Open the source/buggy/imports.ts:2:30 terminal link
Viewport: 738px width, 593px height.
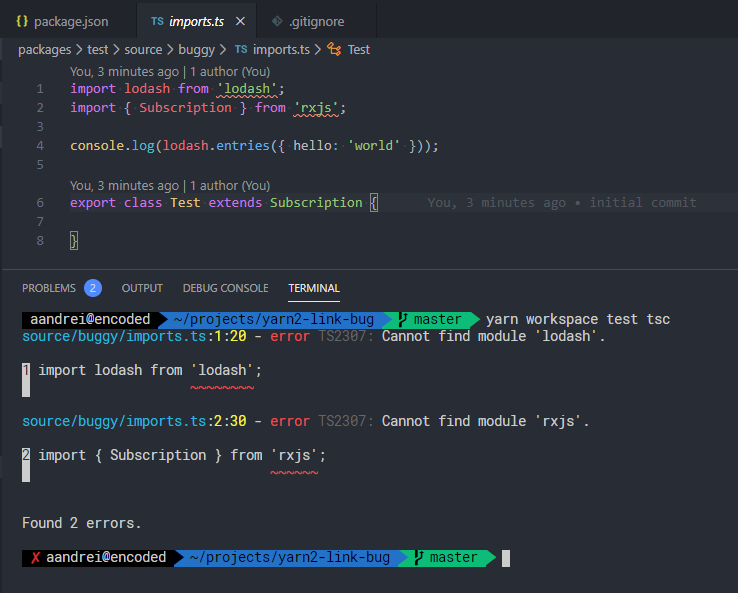tap(134, 421)
